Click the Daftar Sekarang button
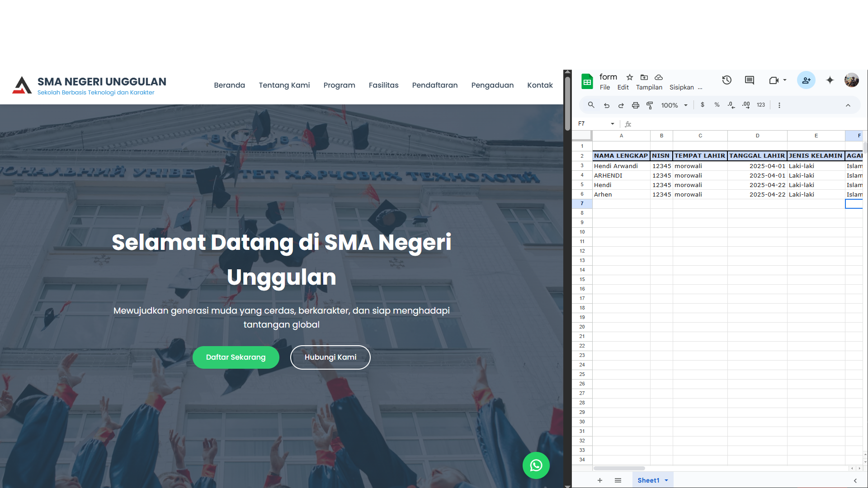This screenshot has height=488, width=868. coord(236,357)
